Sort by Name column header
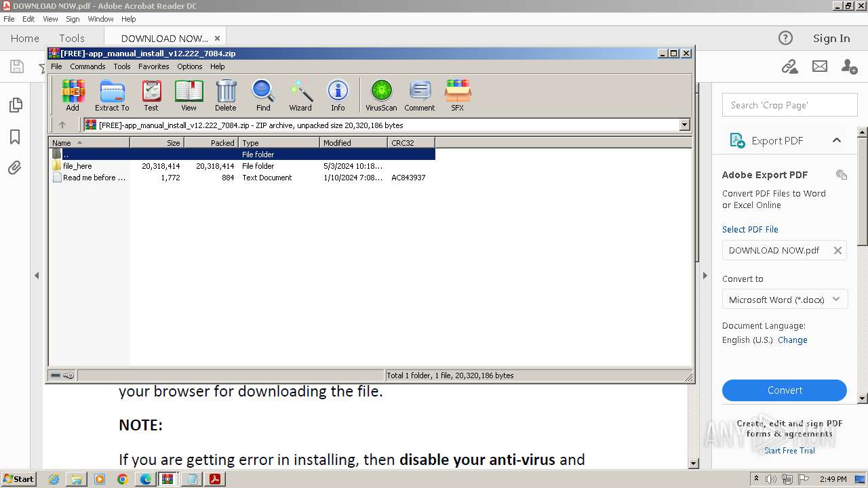868x488 pixels. click(89, 142)
